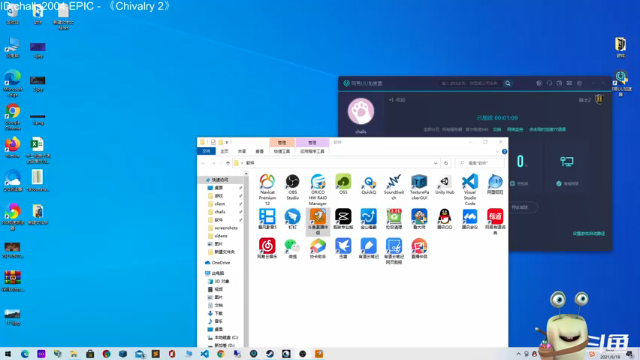The image size is (640, 360).
Task: Select the green WeChat shortcut
Action: [x=292, y=249]
